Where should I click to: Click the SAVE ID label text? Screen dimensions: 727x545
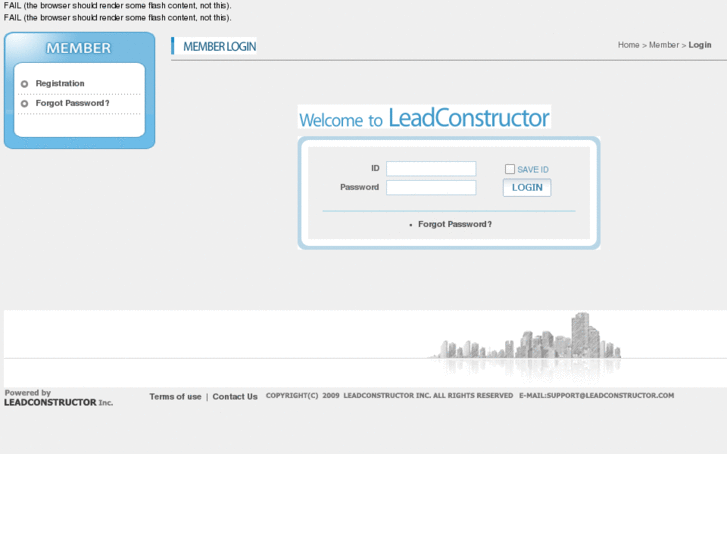533,170
